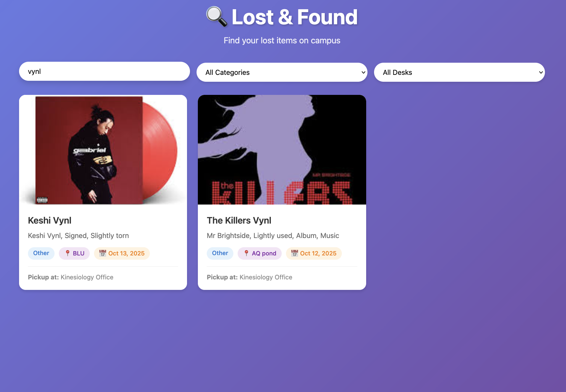Open the All Categories dropdown
The height and width of the screenshot is (392, 566).
click(x=282, y=72)
